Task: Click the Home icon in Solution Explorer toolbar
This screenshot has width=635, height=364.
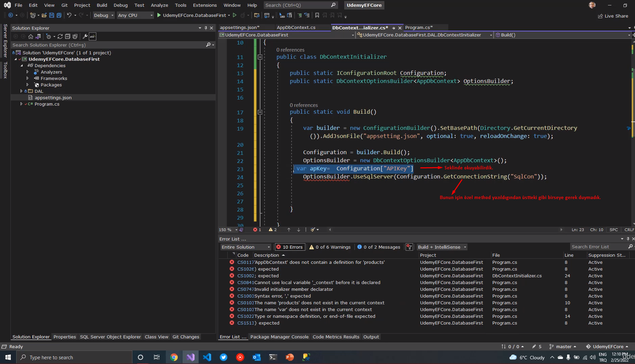Action: tap(30, 36)
